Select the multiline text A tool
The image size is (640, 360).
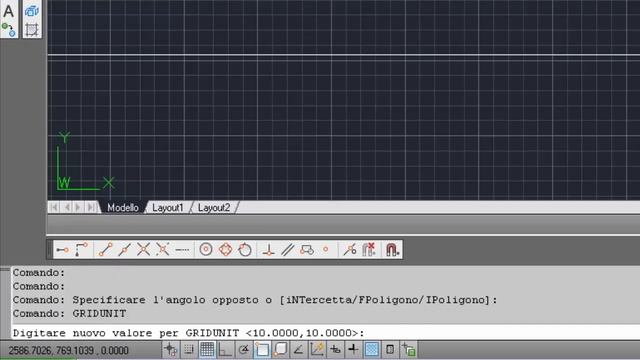[x=9, y=11]
